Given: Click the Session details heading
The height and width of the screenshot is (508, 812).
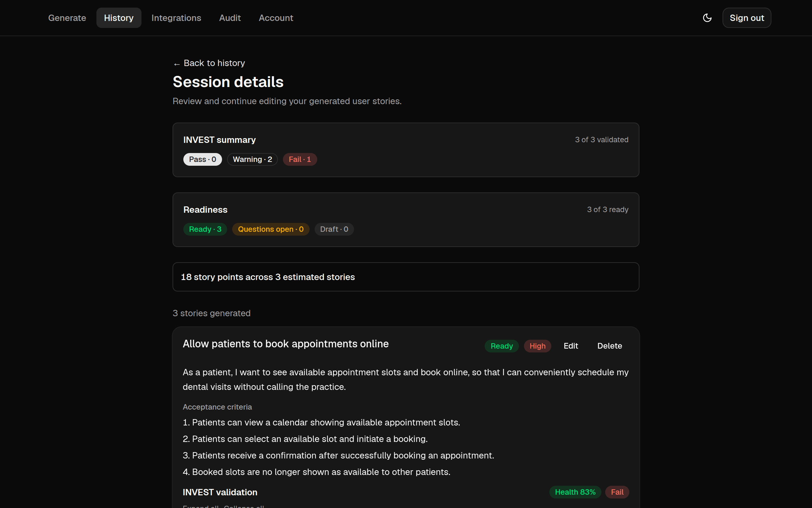Looking at the screenshot, I should tap(228, 82).
